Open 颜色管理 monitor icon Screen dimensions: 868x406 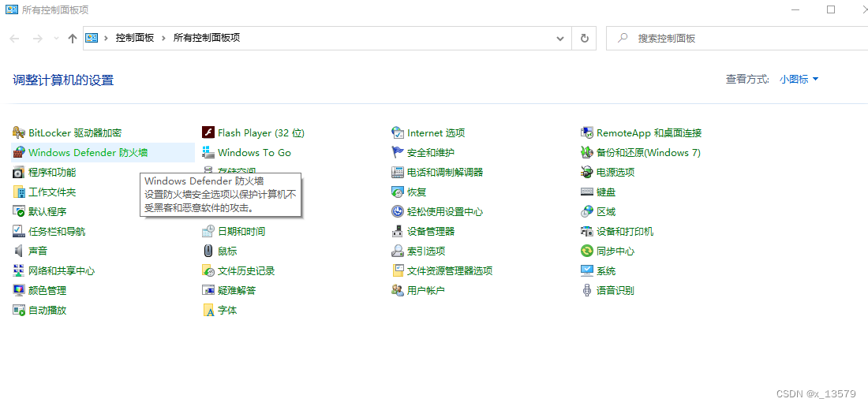pyautogui.click(x=19, y=290)
